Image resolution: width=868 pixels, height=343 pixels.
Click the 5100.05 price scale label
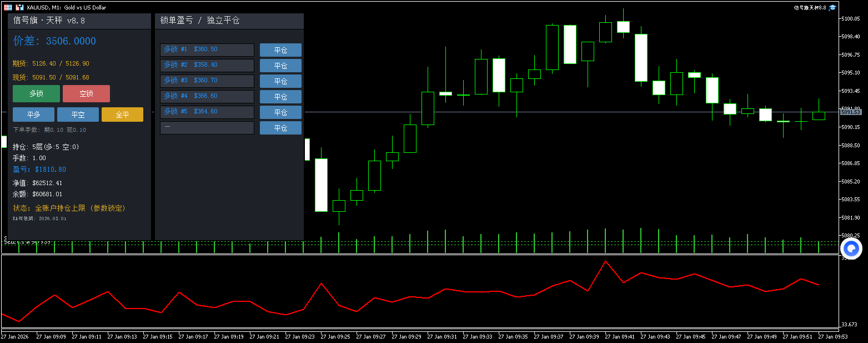[x=851, y=19]
